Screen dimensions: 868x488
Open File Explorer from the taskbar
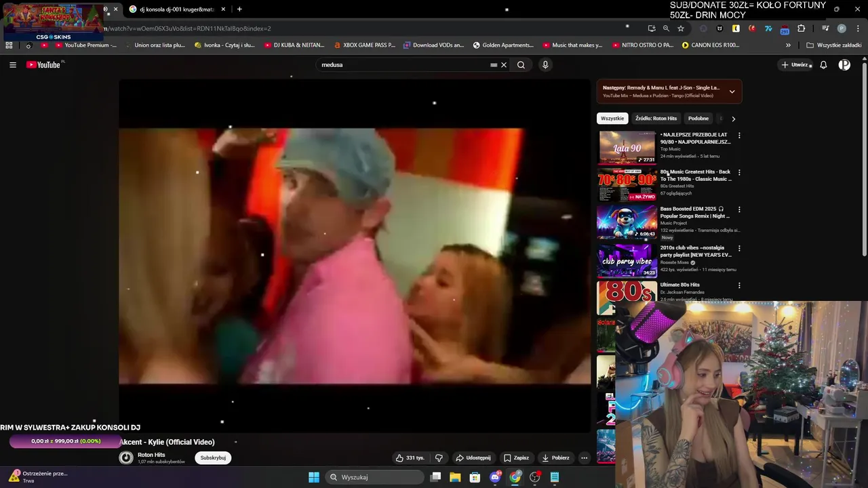[x=455, y=477]
